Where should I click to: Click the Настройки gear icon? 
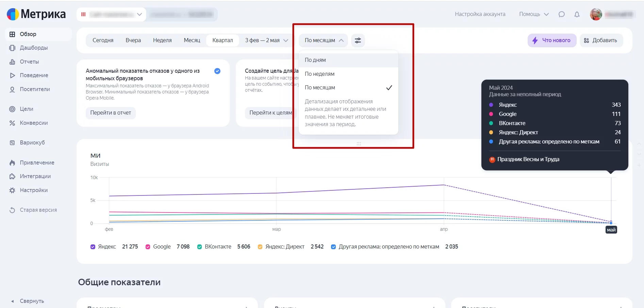point(12,190)
